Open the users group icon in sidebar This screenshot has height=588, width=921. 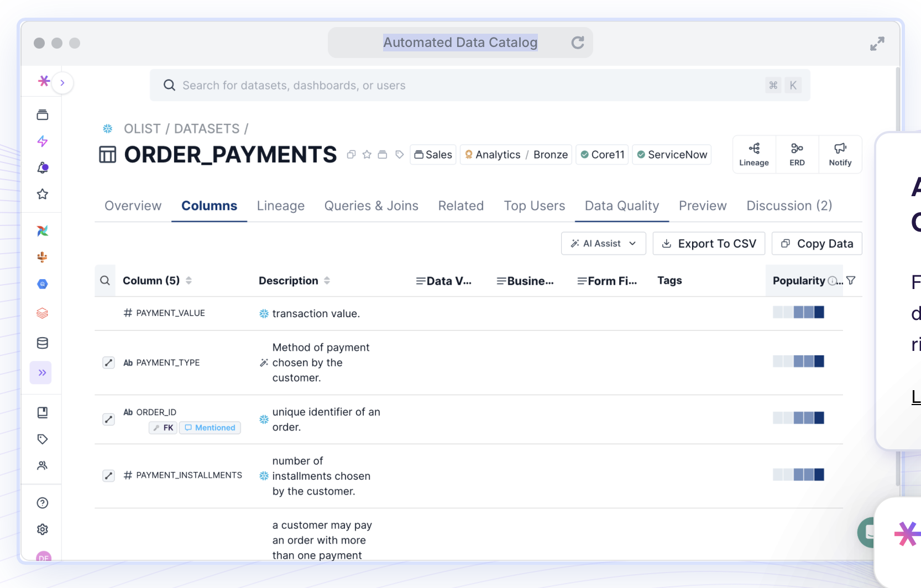coord(43,465)
